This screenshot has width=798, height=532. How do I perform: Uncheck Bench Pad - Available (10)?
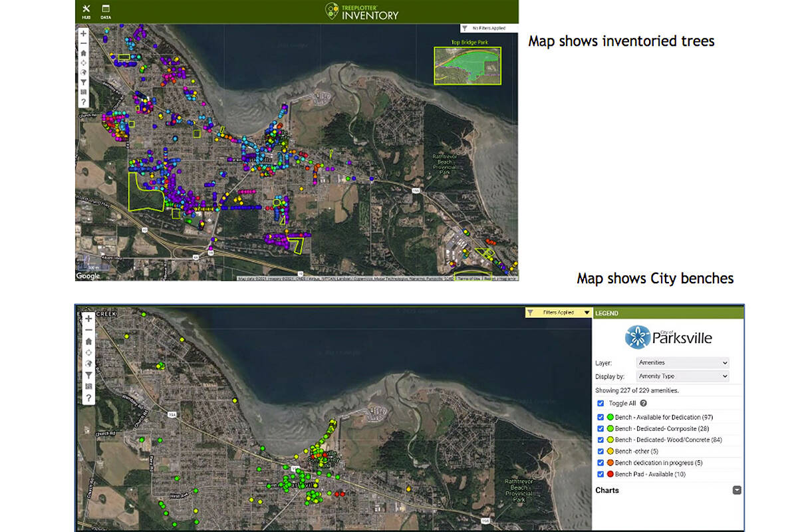[x=600, y=474]
